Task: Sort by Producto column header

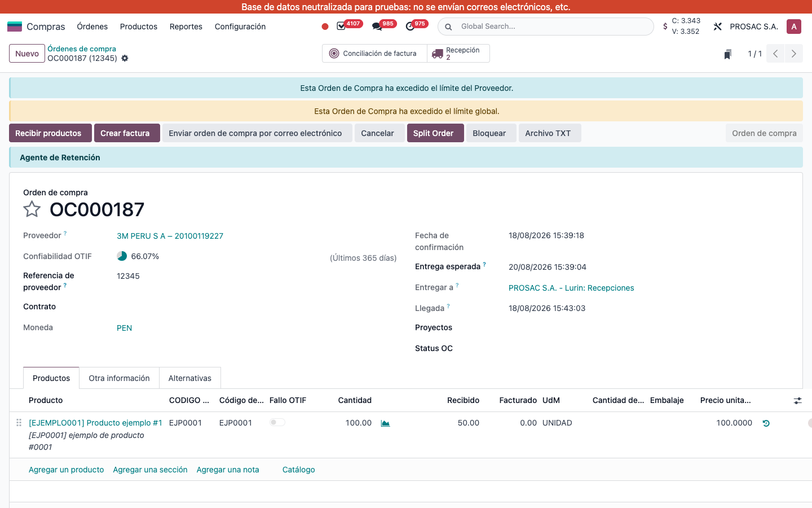Action: point(46,400)
